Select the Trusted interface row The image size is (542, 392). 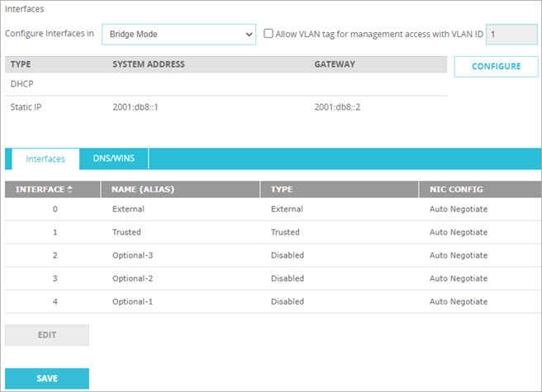coord(126,233)
